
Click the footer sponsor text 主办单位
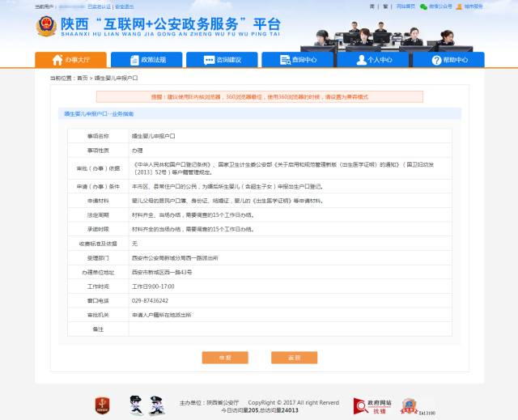[x=209, y=403]
